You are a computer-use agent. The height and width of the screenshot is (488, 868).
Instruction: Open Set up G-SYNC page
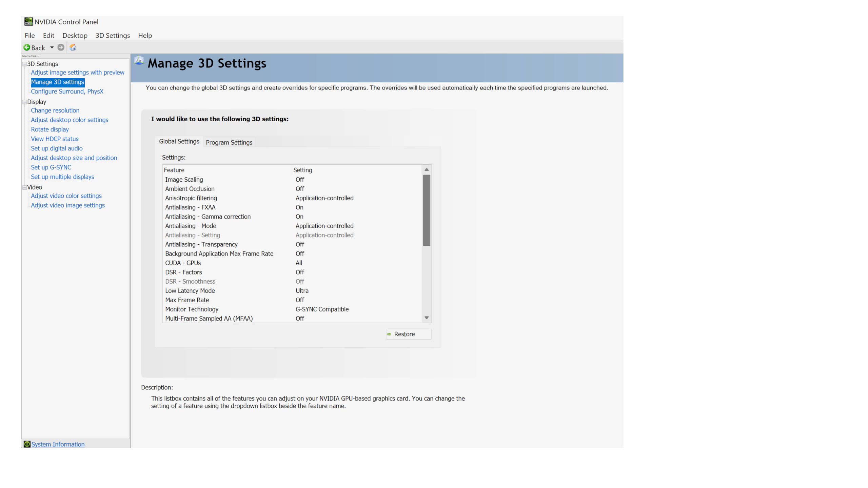point(51,167)
